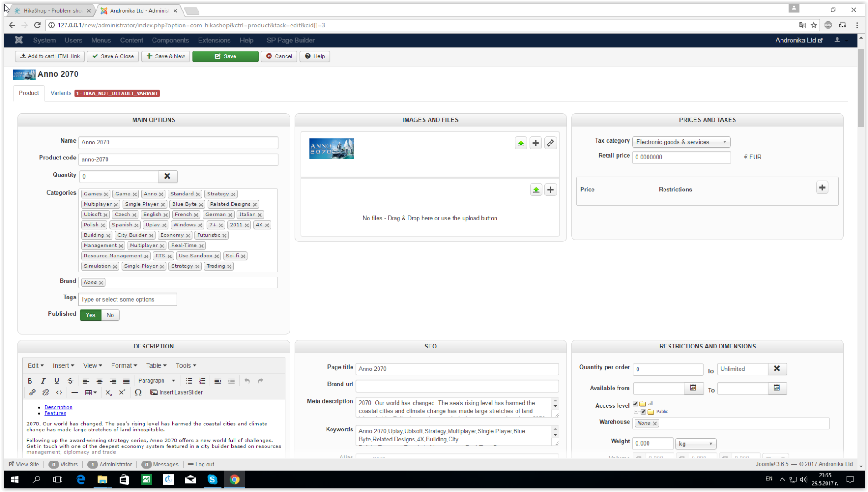This screenshot has height=492, width=868.
Task: Set Published to No
Action: pyautogui.click(x=110, y=315)
